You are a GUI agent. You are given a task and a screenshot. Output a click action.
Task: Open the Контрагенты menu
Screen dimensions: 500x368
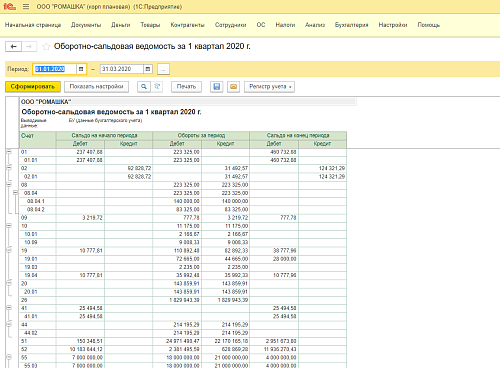coord(187,25)
